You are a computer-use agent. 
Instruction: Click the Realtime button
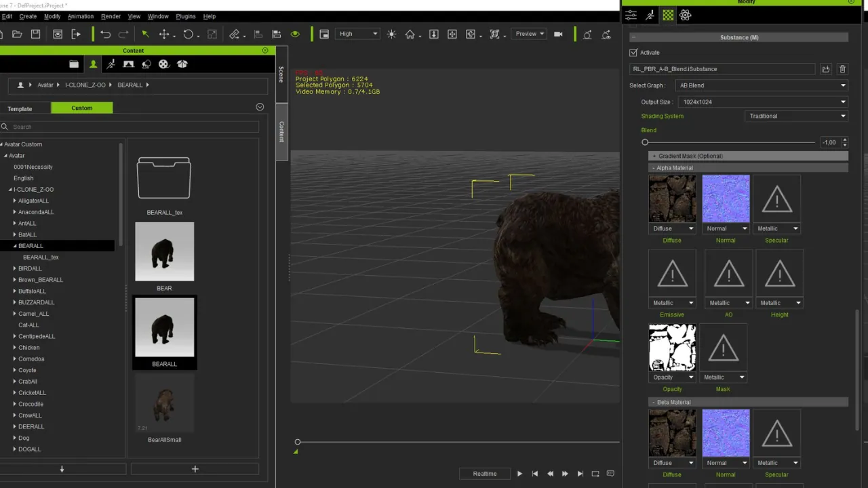[484, 474]
